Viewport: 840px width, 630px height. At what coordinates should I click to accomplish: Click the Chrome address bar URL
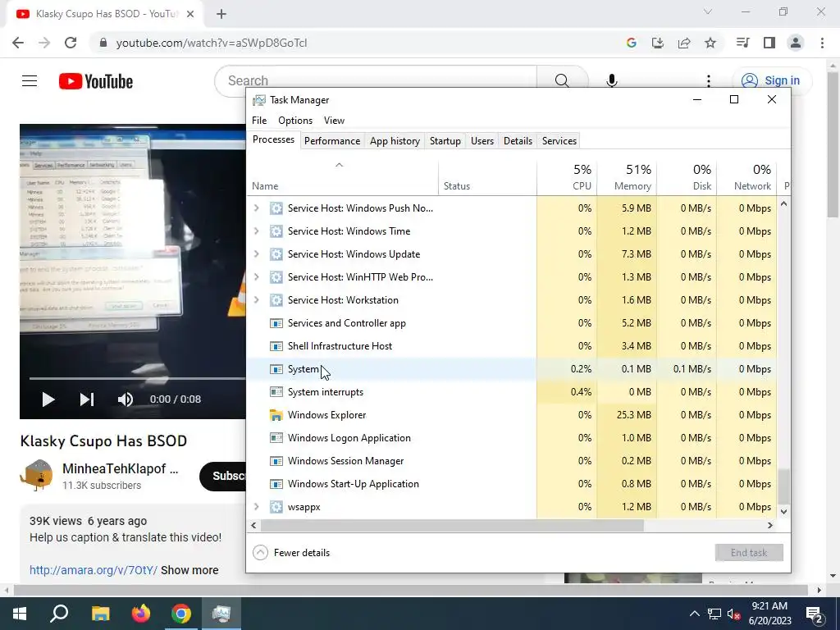pyautogui.click(x=212, y=43)
